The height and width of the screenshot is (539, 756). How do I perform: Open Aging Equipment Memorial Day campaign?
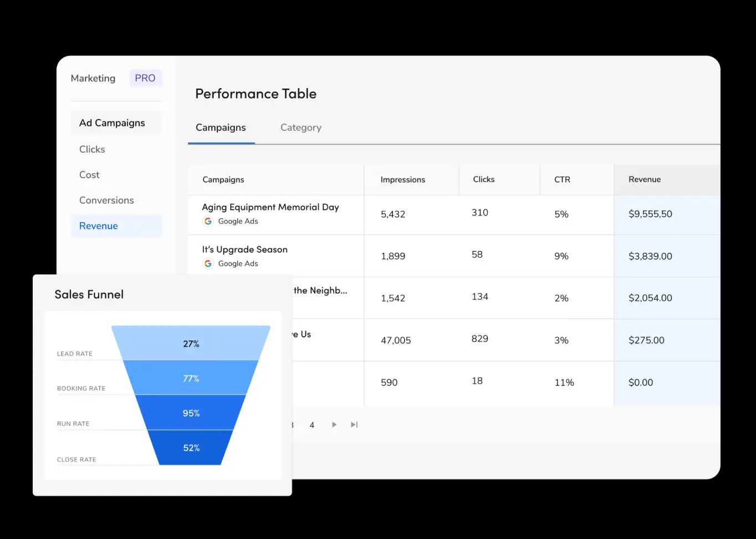pos(270,207)
